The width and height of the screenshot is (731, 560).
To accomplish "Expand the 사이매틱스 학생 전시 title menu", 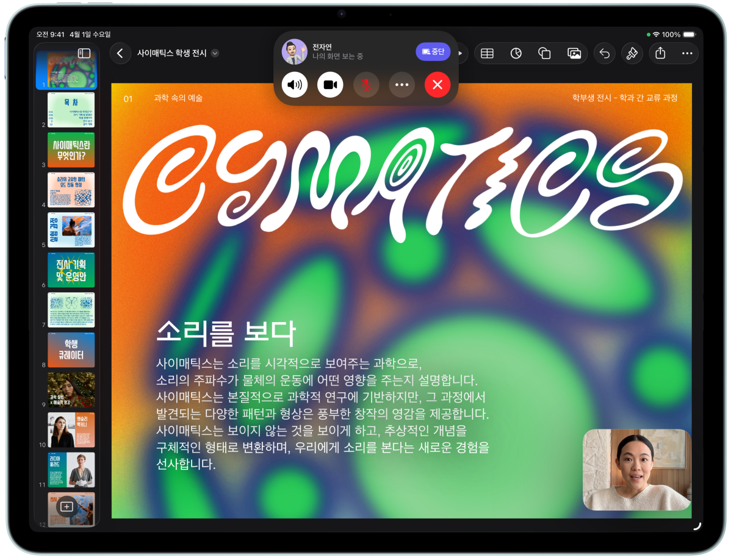I will (215, 54).
